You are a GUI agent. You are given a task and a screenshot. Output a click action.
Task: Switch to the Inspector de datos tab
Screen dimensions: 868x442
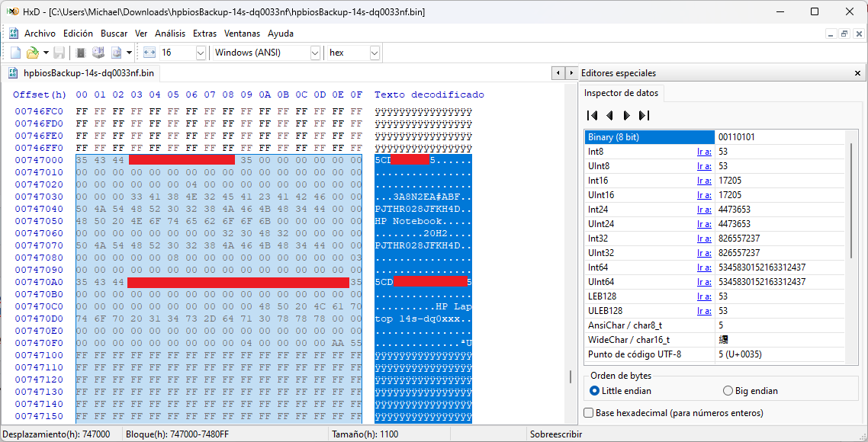click(621, 93)
